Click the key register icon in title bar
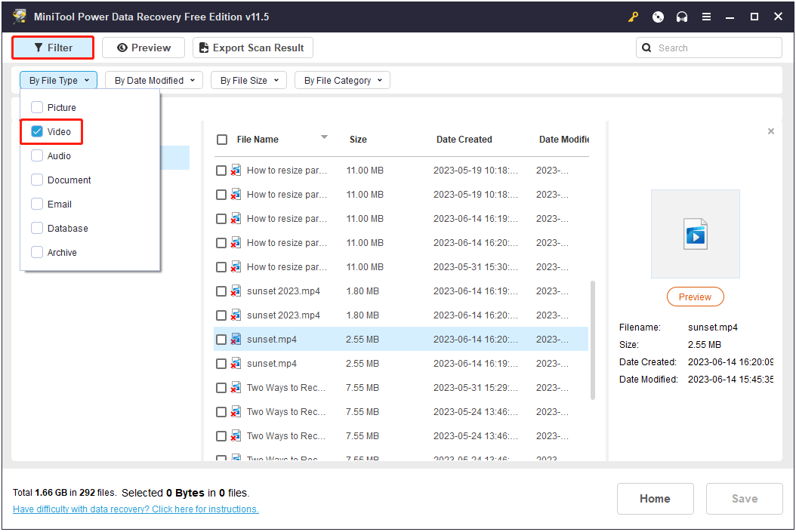The width and height of the screenshot is (796, 532). point(633,17)
